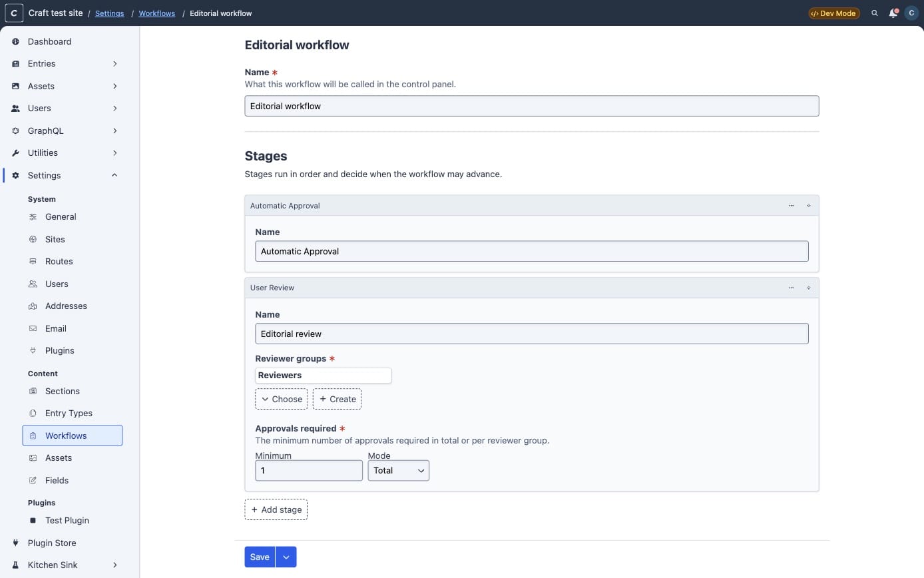
Task: Expand the Kitchen Sink submenu chevron
Action: (115, 565)
